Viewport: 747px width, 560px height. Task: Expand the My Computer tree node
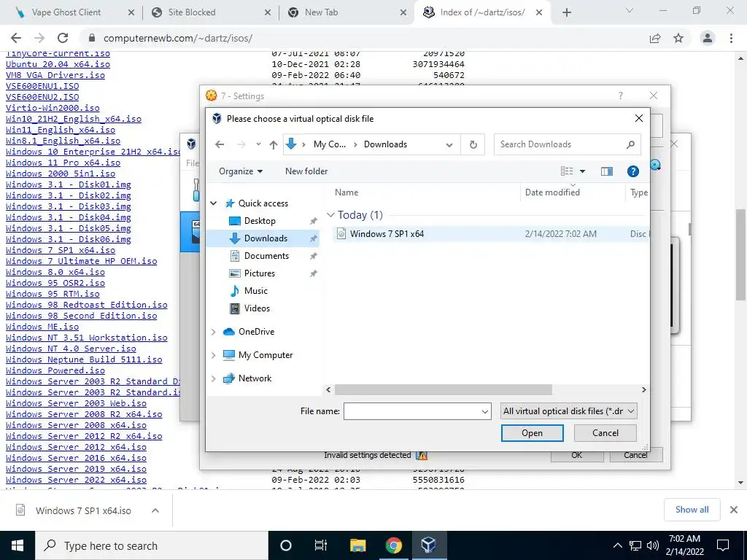click(x=214, y=355)
